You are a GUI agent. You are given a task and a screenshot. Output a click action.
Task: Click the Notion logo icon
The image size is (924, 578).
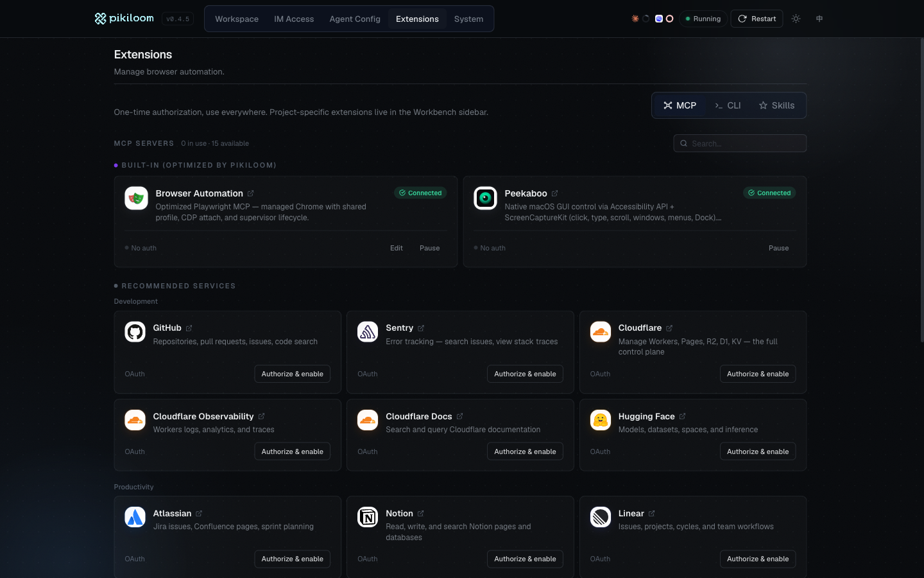(368, 517)
